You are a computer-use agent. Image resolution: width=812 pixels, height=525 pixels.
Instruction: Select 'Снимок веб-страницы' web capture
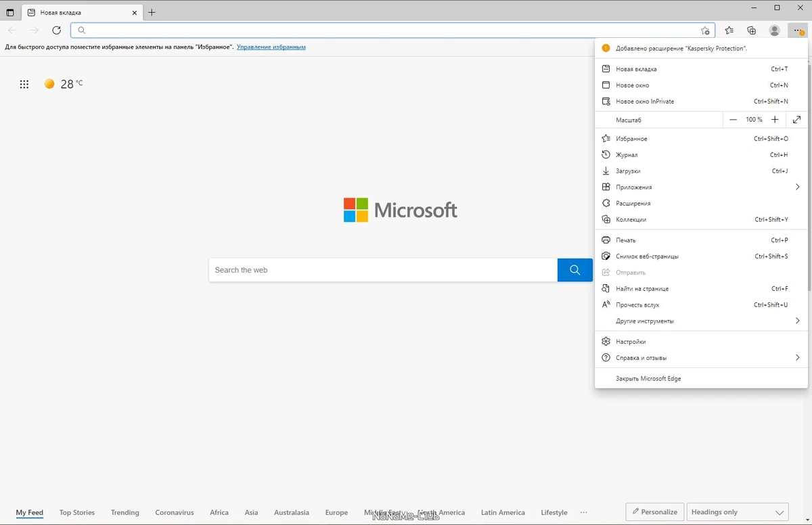pos(701,256)
